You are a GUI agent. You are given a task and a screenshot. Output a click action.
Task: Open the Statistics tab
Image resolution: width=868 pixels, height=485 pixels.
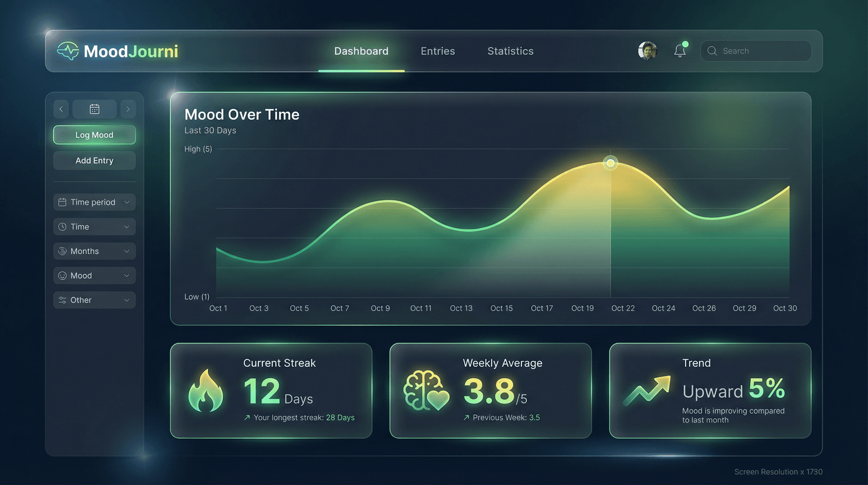510,51
